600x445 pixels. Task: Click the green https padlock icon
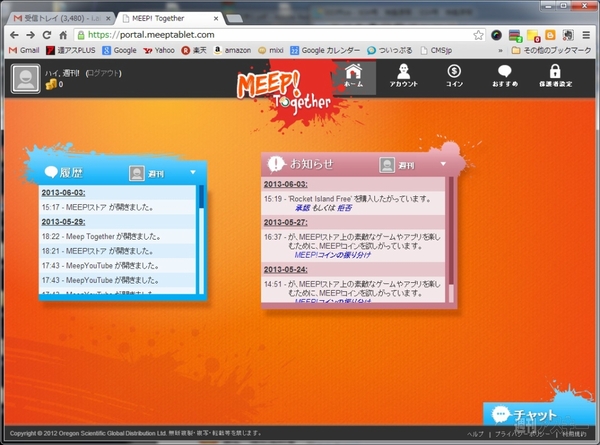[81, 35]
